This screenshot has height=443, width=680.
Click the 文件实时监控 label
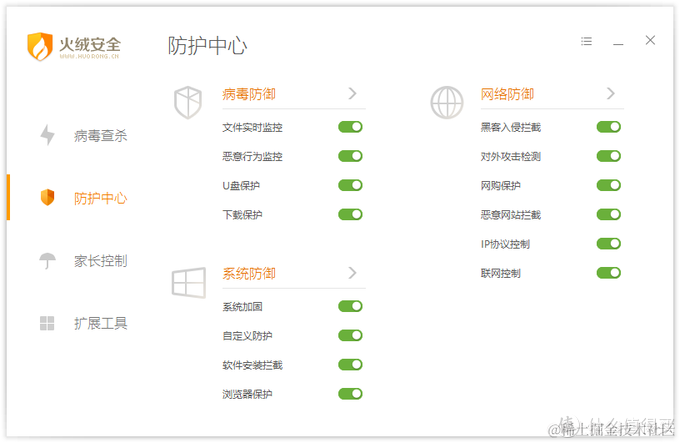(x=252, y=127)
